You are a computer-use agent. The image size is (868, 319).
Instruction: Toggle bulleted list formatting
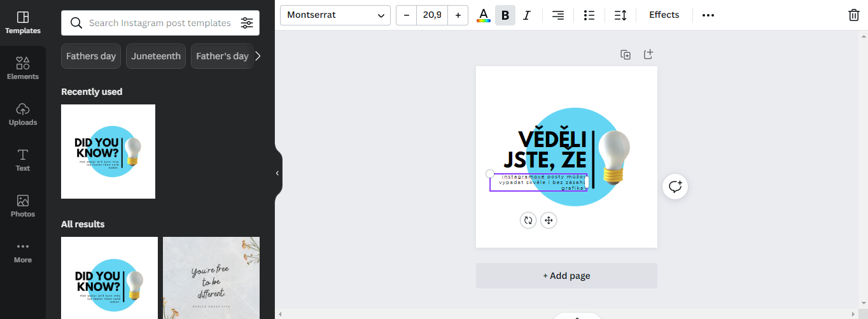589,15
